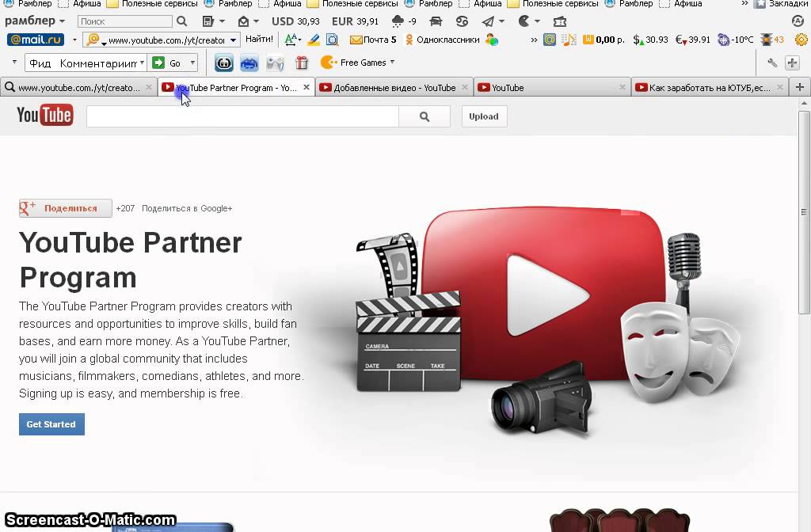The width and height of the screenshot is (811, 532).
Task: Expand the bookmarks bar overflow chevron
Action: (744, 4)
